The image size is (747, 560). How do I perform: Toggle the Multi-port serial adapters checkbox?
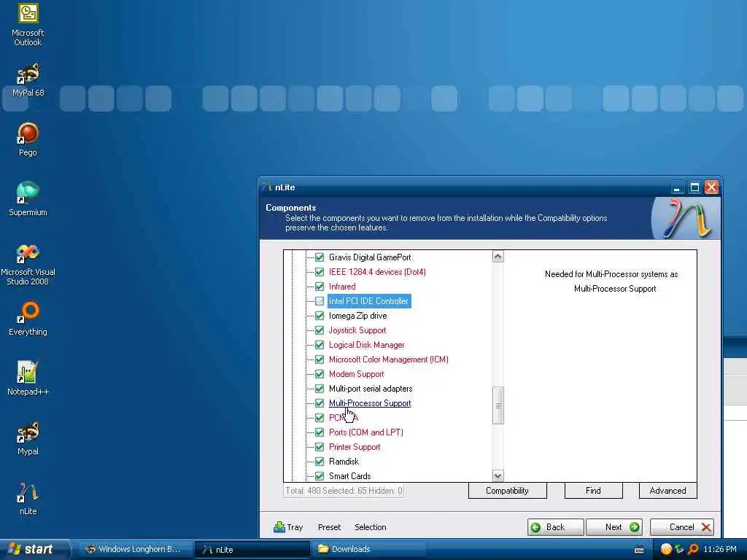coord(320,389)
